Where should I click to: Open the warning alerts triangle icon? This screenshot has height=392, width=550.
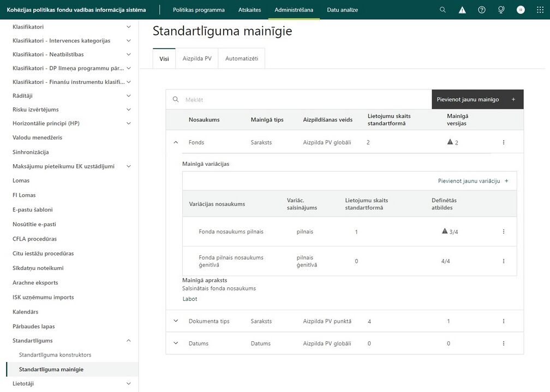pyautogui.click(x=462, y=10)
